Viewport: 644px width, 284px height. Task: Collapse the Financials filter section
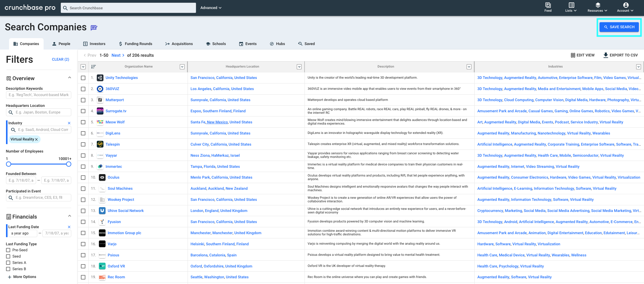coord(70,216)
